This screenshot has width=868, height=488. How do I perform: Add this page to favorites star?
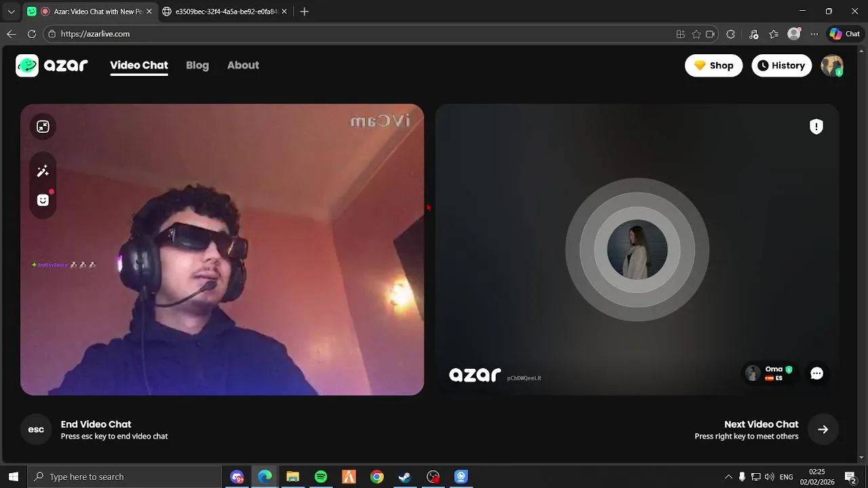[696, 34]
